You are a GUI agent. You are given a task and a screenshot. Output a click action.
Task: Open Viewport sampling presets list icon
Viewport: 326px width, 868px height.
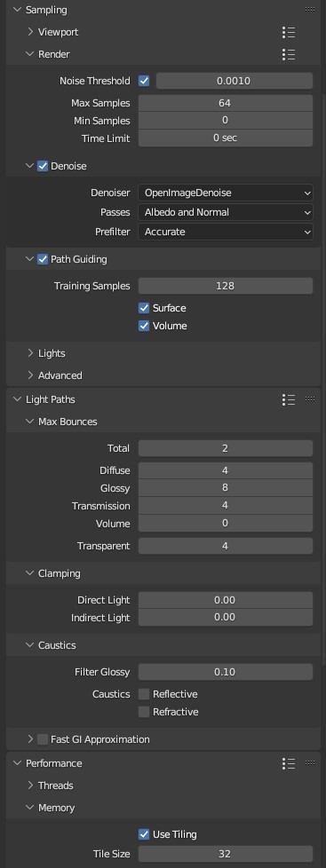[x=289, y=32]
